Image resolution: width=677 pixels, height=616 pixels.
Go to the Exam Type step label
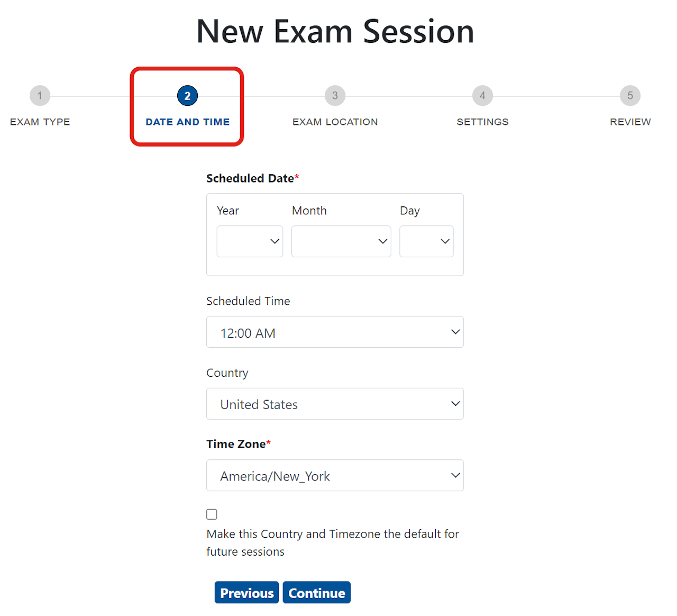(x=40, y=122)
